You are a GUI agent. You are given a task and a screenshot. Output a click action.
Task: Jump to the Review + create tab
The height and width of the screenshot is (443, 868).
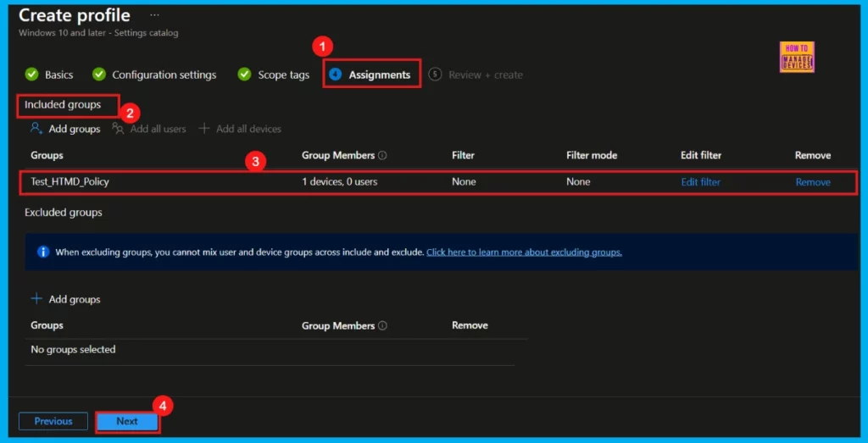click(x=486, y=75)
